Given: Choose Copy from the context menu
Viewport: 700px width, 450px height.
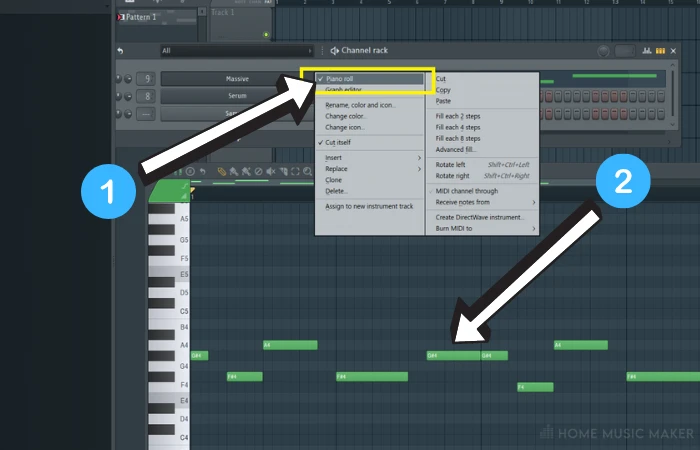Looking at the screenshot, I should click(483, 90).
